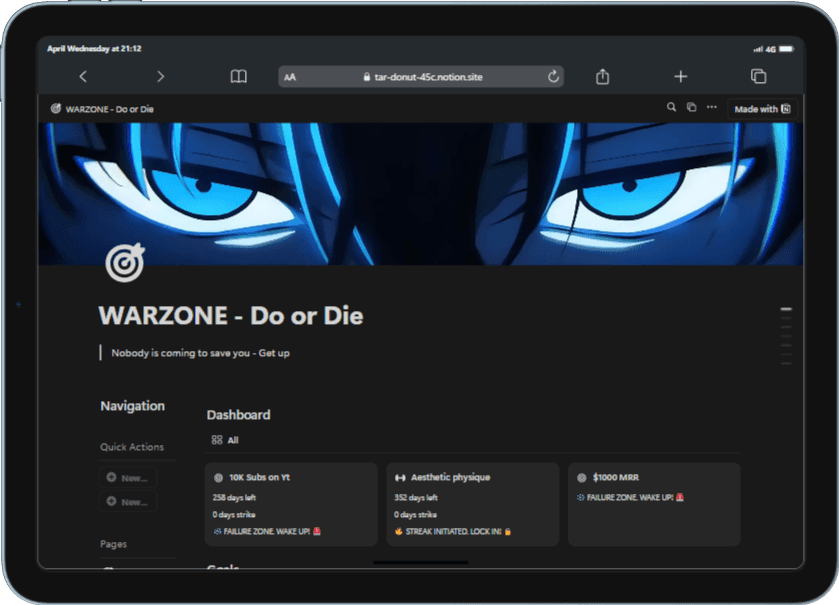Open the WARZONE - Do or Die breadcrumb
The width and height of the screenshot is (839, 605).
pos(102,109)
